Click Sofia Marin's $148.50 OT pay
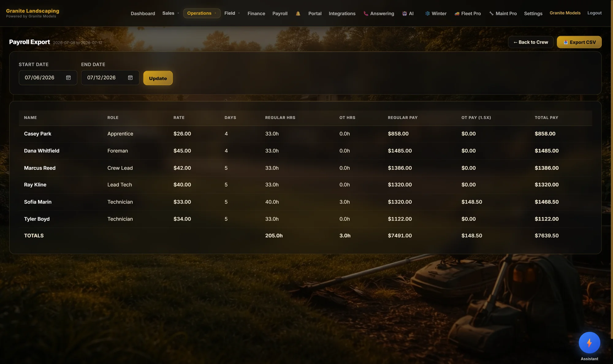This screenshot has height=364, width=613. tap(472, 202)
